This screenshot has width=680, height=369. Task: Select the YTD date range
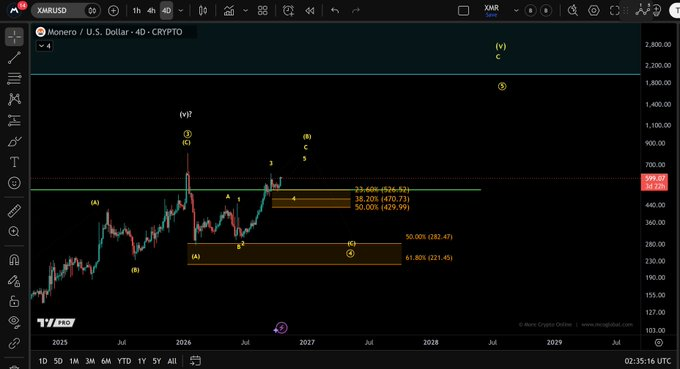coord(124,361)
